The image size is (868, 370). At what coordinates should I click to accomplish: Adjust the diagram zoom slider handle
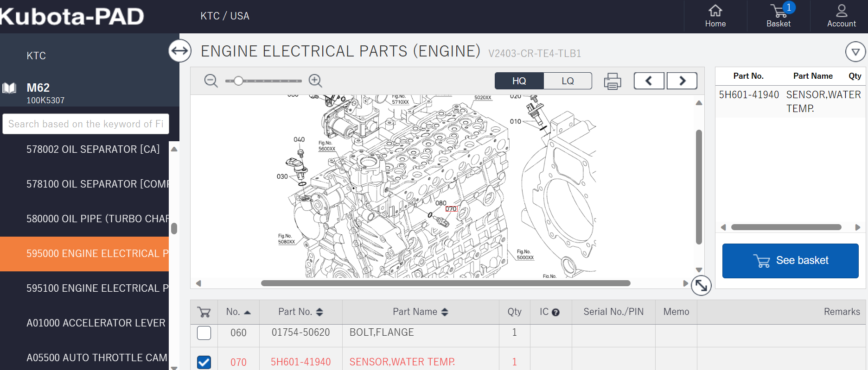coord(238,81)
